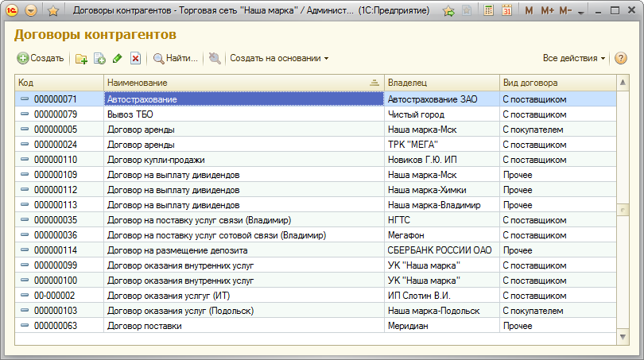The height and width of the screenshot is (360, 644).
Task: Open the calculator icon in title bar
Action: coord(487,11)
